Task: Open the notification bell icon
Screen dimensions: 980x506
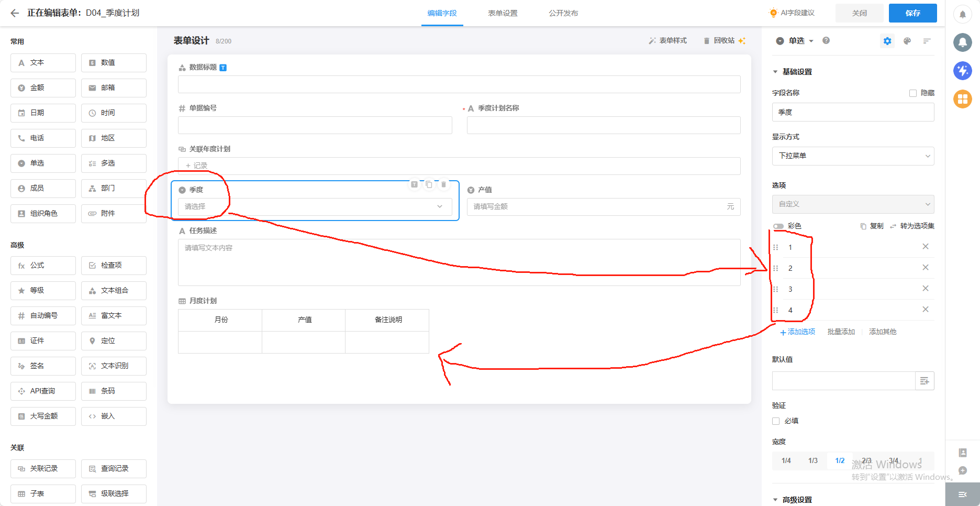Action: point(962,14)
